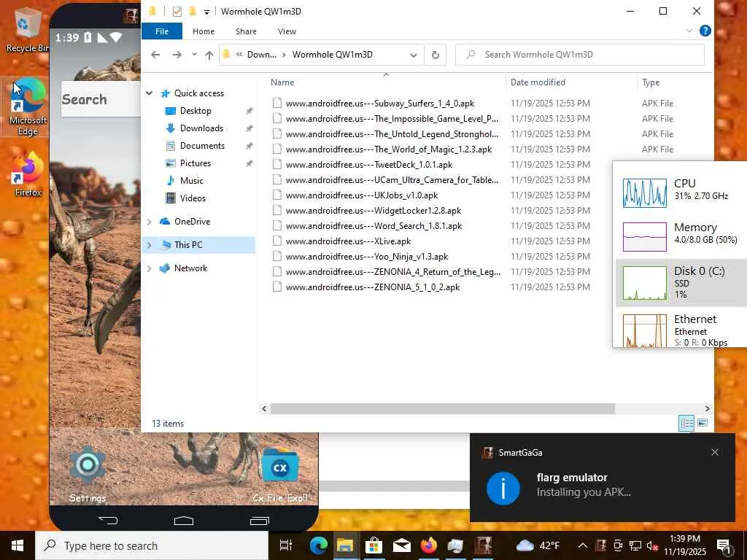Tap the emulator Search widget
Screen dimensions: 747x560
101,99
